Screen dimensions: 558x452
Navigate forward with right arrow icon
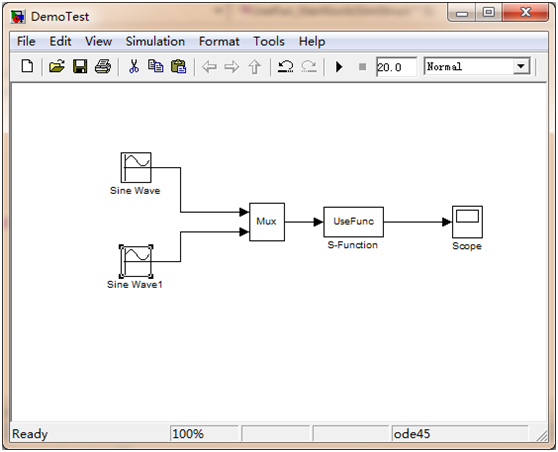click(232, 67)
